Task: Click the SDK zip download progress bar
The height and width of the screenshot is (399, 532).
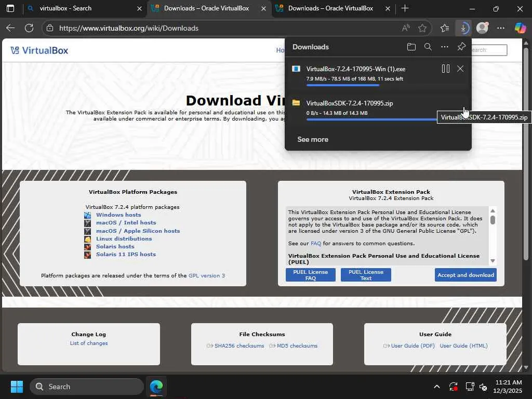Action: (x=371, y=119)
